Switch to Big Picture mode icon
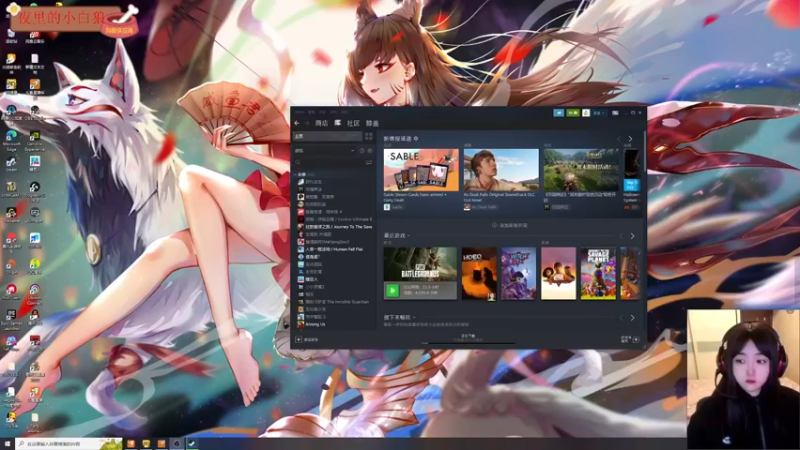 [615, 113]
